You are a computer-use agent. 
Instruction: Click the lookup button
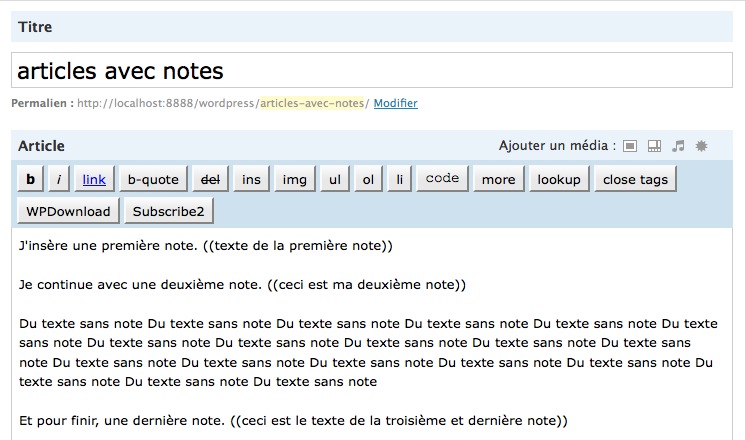[x=558, y=179]
